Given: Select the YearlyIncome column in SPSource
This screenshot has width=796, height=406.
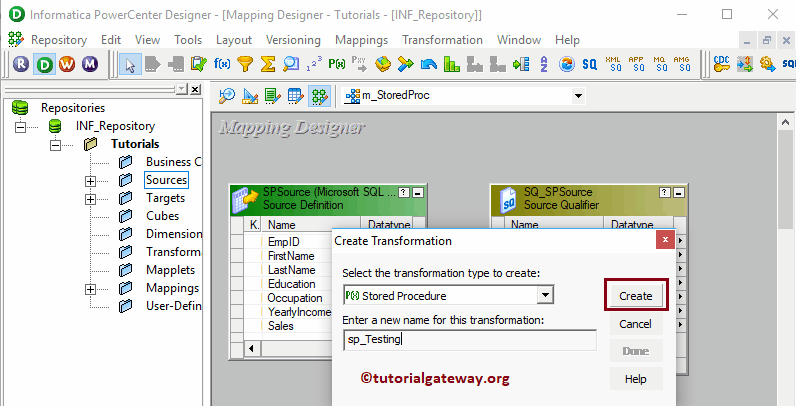Looking at the screenshot, I should (299, 312).
